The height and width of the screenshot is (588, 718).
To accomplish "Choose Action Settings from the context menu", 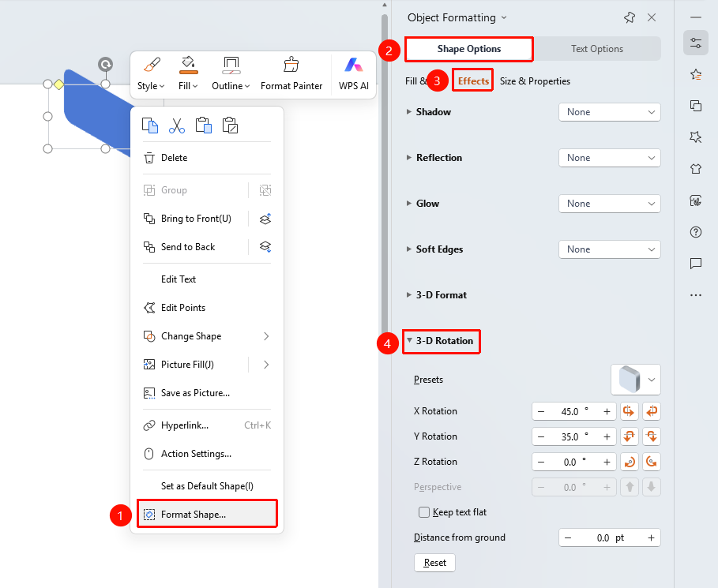I will [x=207, y=454].
